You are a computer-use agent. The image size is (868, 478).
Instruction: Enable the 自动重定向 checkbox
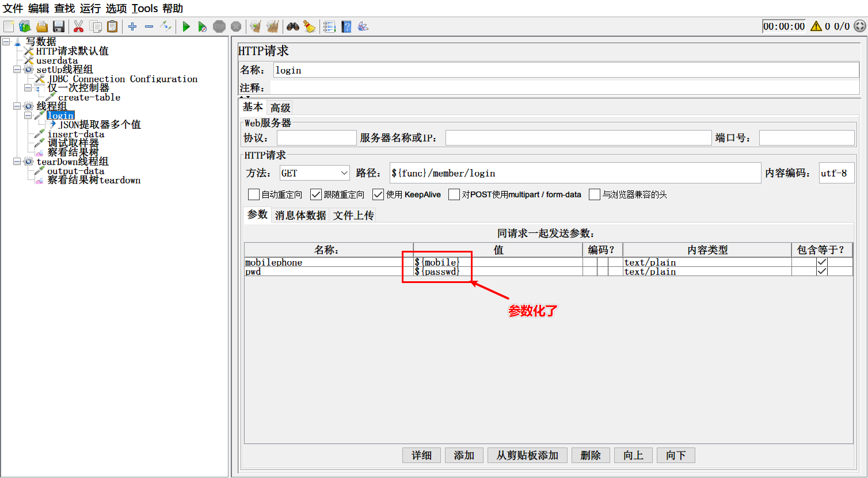254,194
